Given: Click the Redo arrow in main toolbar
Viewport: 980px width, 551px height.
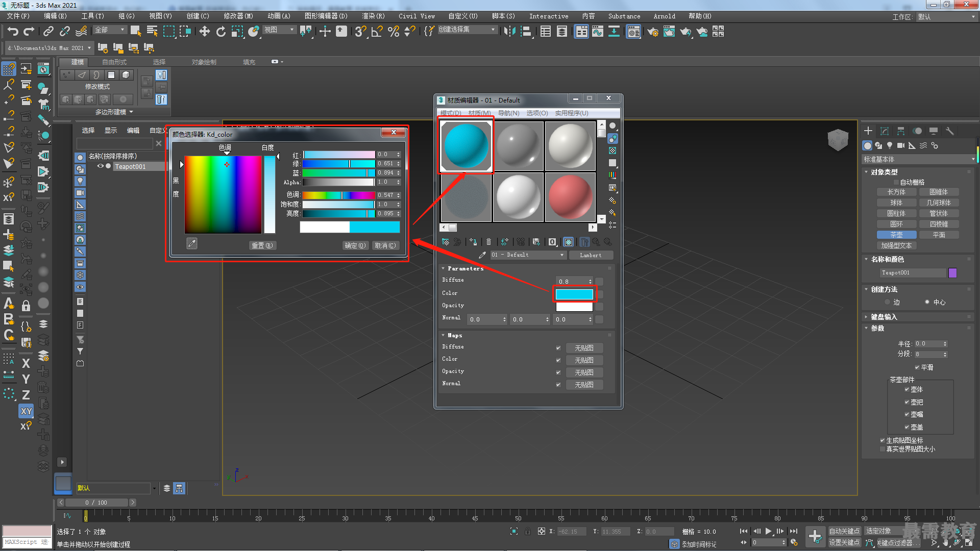Looking at the screenshot, I should (29, 32).
